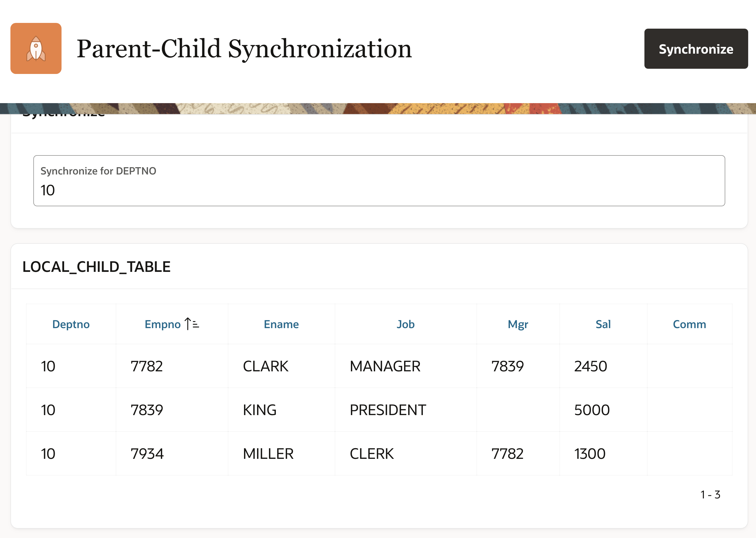Select the CLARK employee name cell

click(265, 366)
